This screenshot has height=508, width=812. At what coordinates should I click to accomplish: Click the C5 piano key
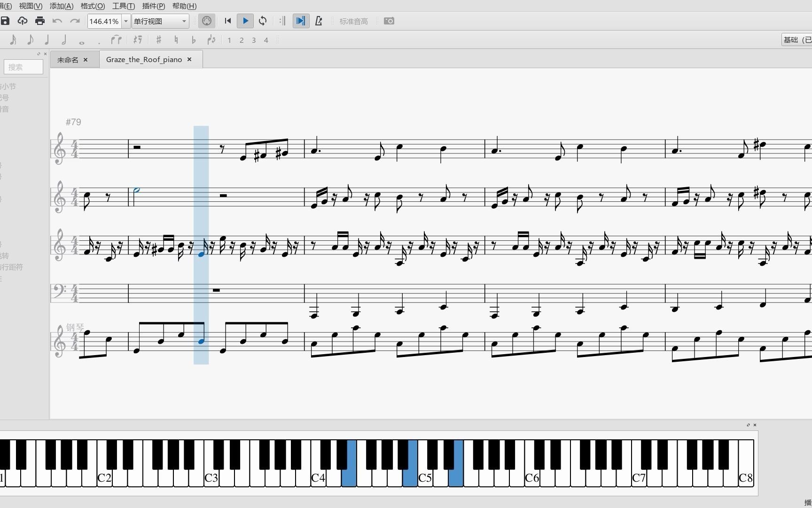click(425, 478)
